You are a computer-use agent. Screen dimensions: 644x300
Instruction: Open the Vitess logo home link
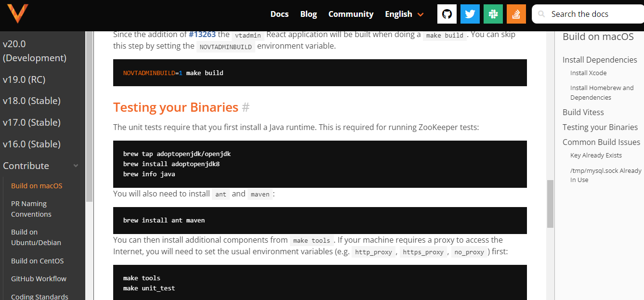coord(18,13)
